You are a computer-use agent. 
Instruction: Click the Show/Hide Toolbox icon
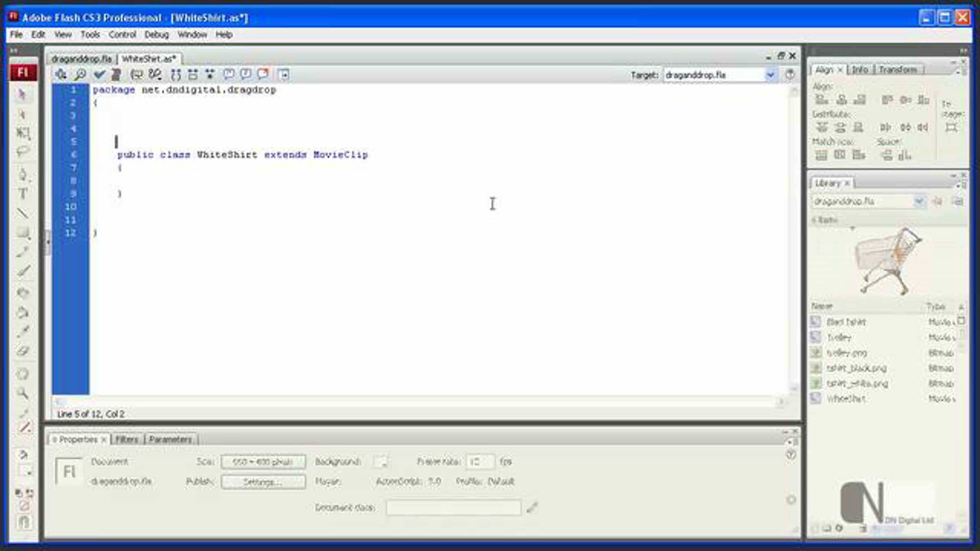coord(283,74)
